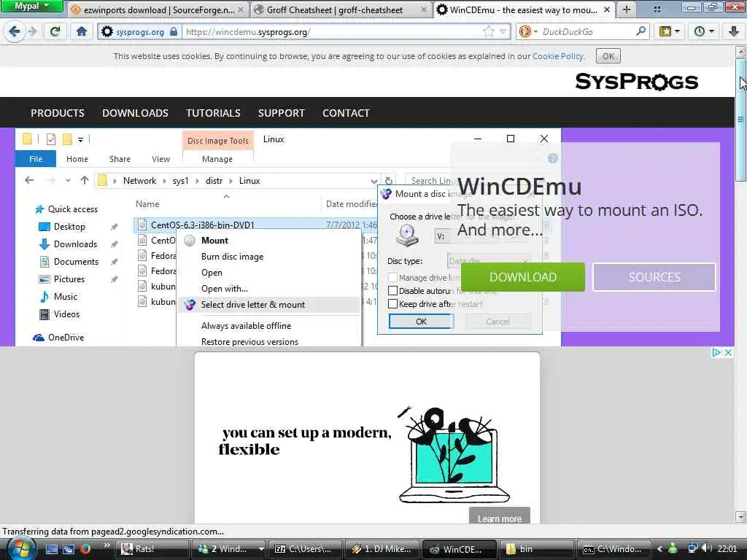This screenshot has width=747, height=560.
Task: Click the magnifier in the DuckDuckGo search box
Action: [x=640, y=31]
